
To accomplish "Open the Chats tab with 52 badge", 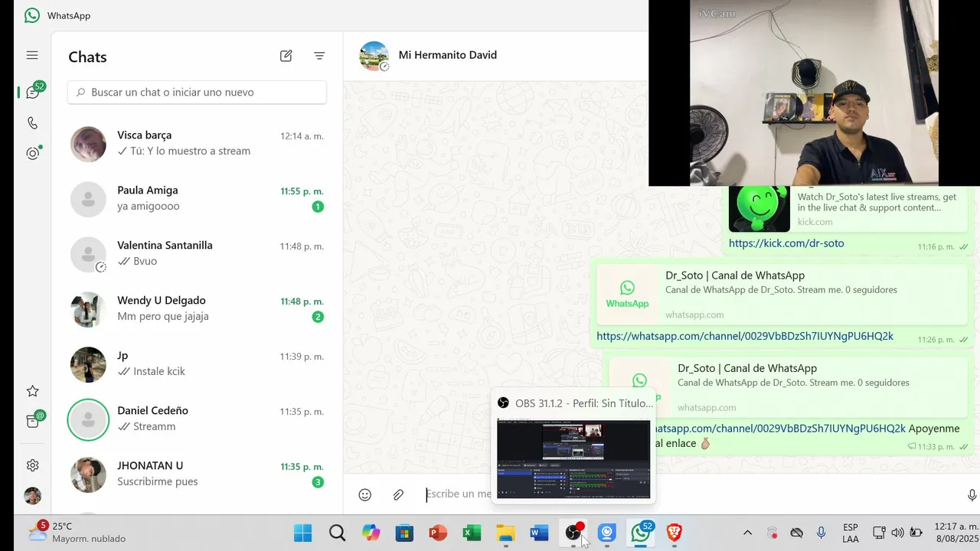I will [x=33, y=92].
